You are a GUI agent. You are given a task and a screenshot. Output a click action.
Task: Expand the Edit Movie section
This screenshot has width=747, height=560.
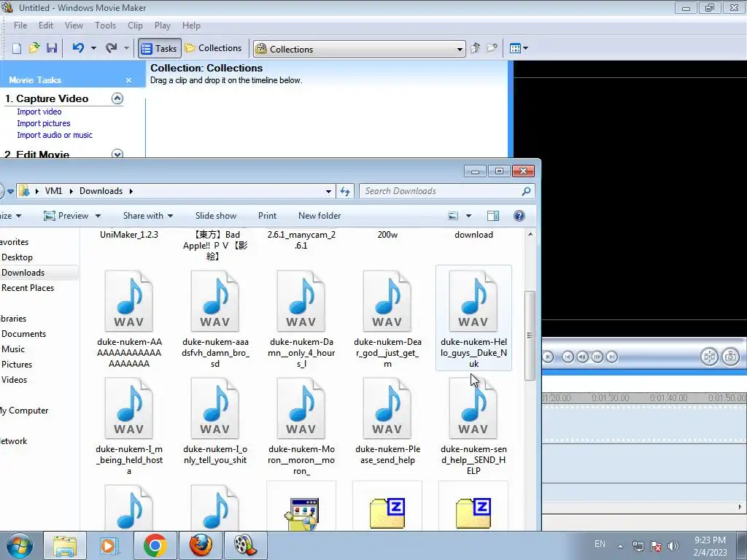point(117,155)
